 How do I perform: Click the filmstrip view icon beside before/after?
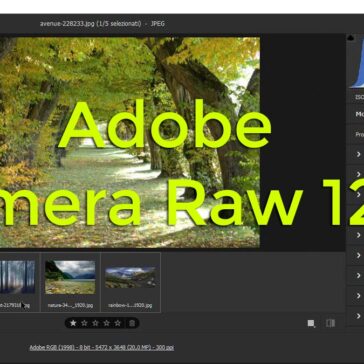[311, 323]
